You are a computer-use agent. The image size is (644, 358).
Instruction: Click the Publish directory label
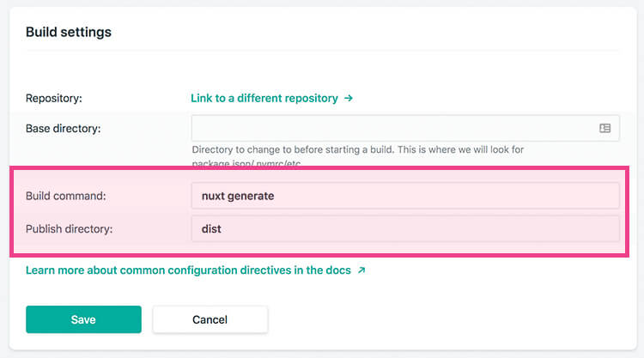click(69, 229)
